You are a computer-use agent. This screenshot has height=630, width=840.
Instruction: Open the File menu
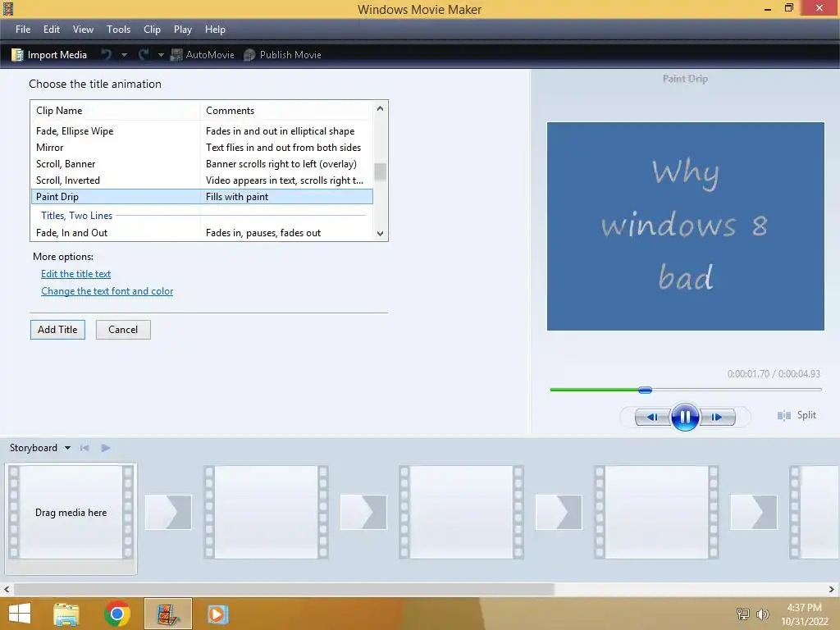(x=23, y=30)
